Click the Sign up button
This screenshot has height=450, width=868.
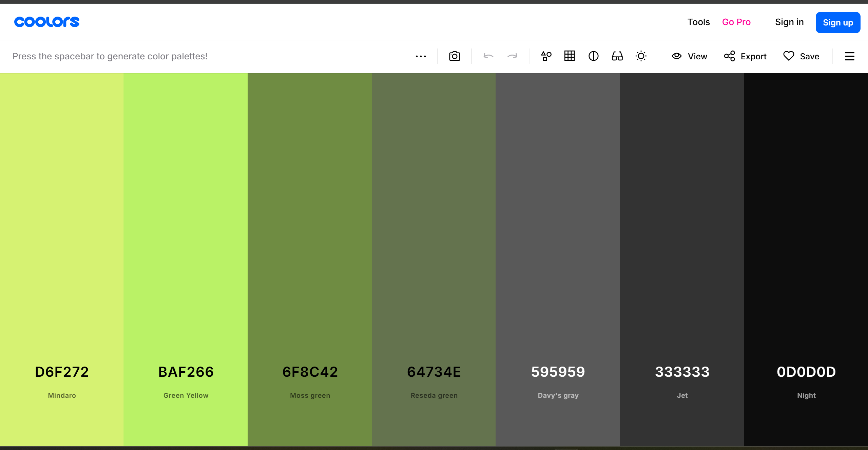837,22
